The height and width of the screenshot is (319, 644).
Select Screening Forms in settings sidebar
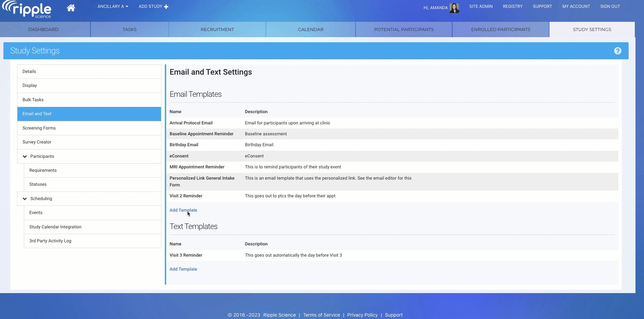click(x=39, y=128)
